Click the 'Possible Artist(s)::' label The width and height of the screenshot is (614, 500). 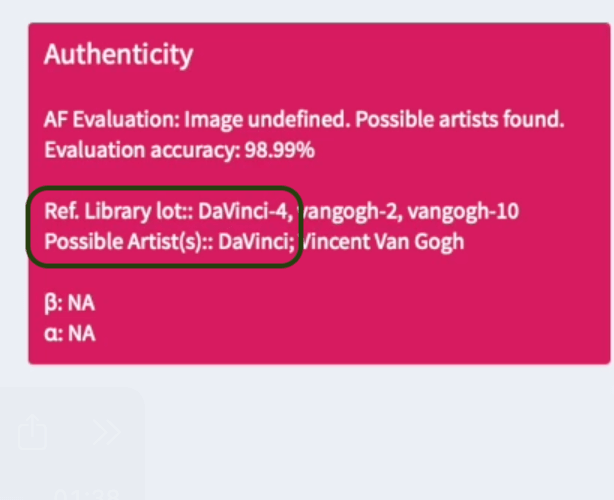point(128,241)
